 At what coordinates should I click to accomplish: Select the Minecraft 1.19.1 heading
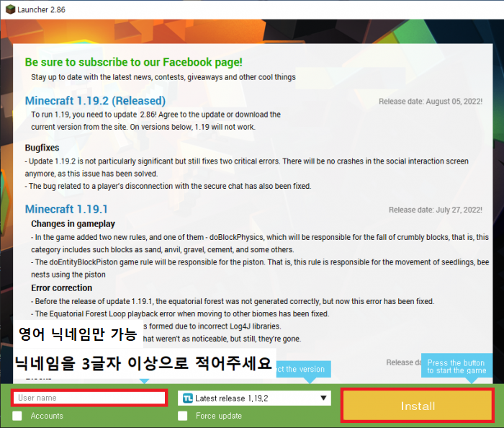70,209
